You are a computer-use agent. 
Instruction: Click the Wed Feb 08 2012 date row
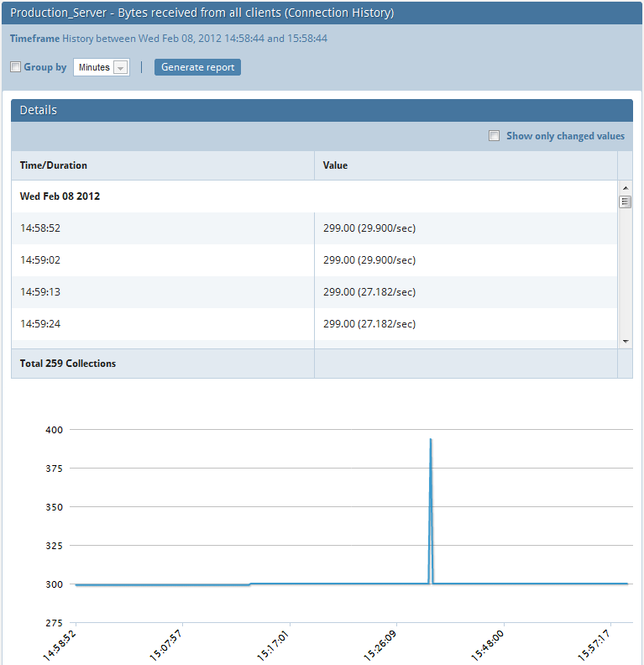pyautogui.click(x=314, y=196)
